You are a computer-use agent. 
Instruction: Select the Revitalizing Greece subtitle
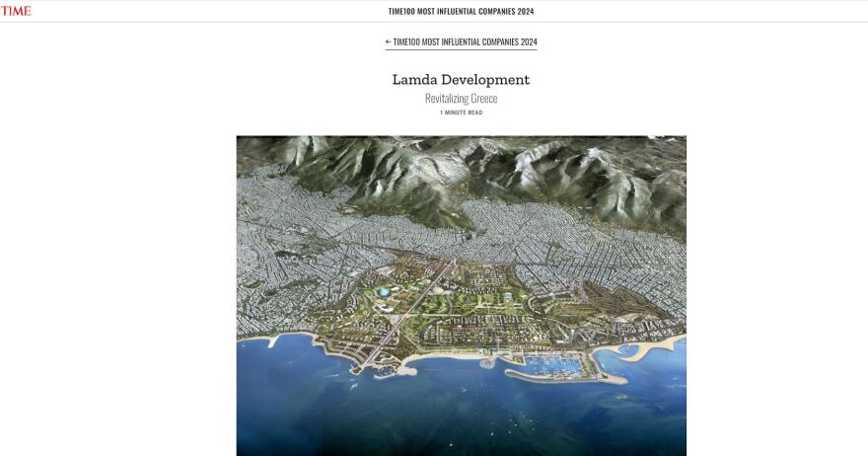coord(461,99)
